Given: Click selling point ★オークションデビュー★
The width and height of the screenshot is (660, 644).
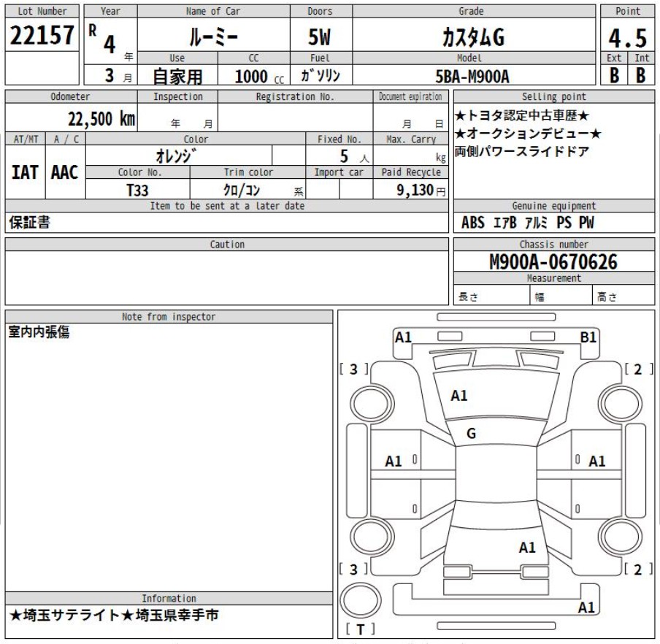Looking at the screenshot, I should pos(528,134).
